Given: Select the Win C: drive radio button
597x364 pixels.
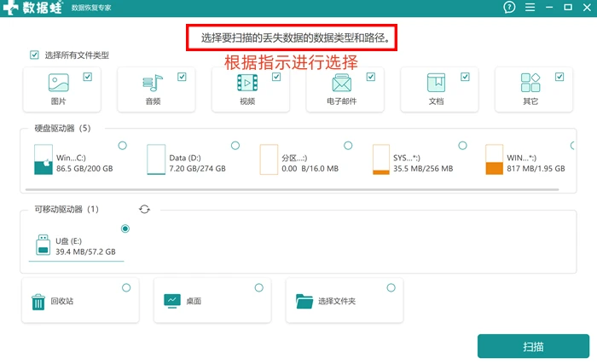Looking at the screenshot, I should click(122, 146).
